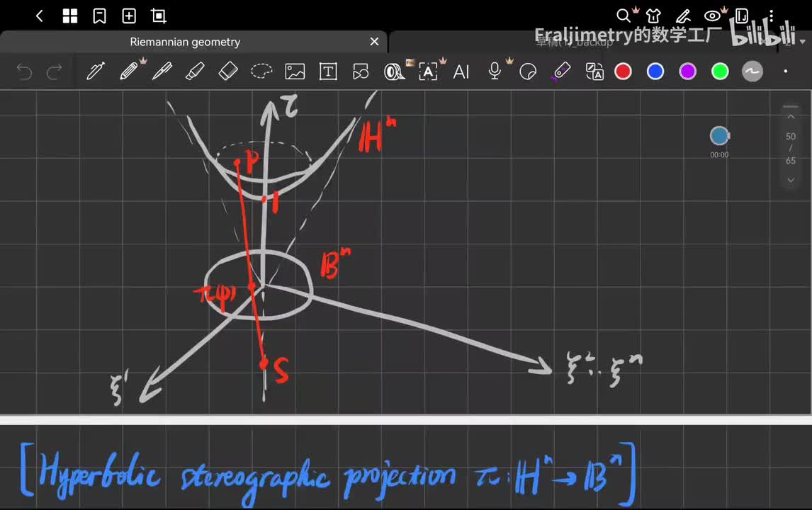
Task: Choose the green pen color
Action: pos(720,72)
